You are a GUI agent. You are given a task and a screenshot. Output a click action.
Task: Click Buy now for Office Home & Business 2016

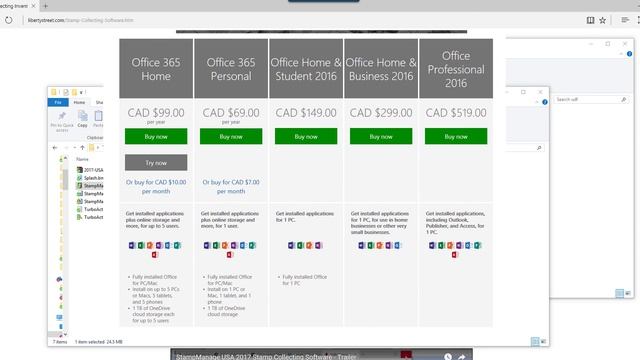coord(381,136)
